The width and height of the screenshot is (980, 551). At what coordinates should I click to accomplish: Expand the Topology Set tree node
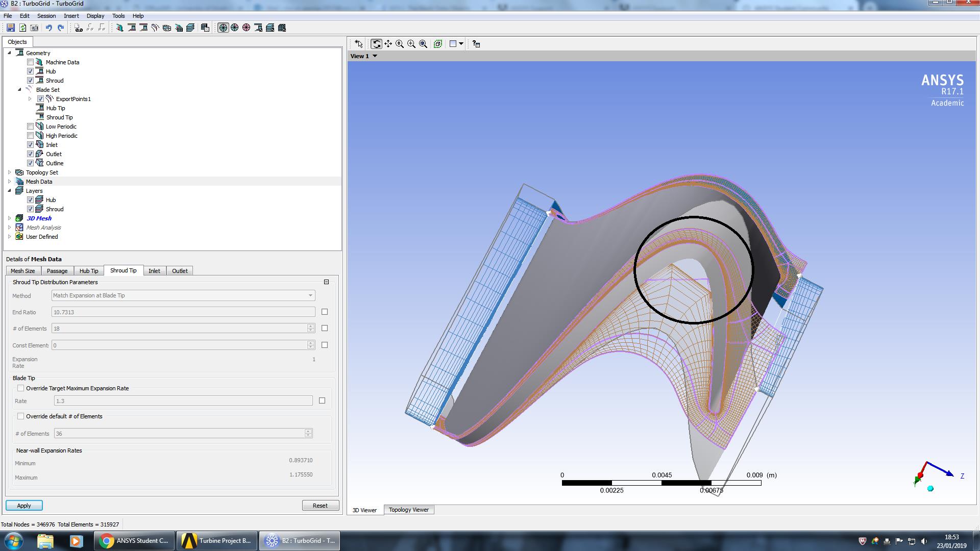[x=9, y=172]
